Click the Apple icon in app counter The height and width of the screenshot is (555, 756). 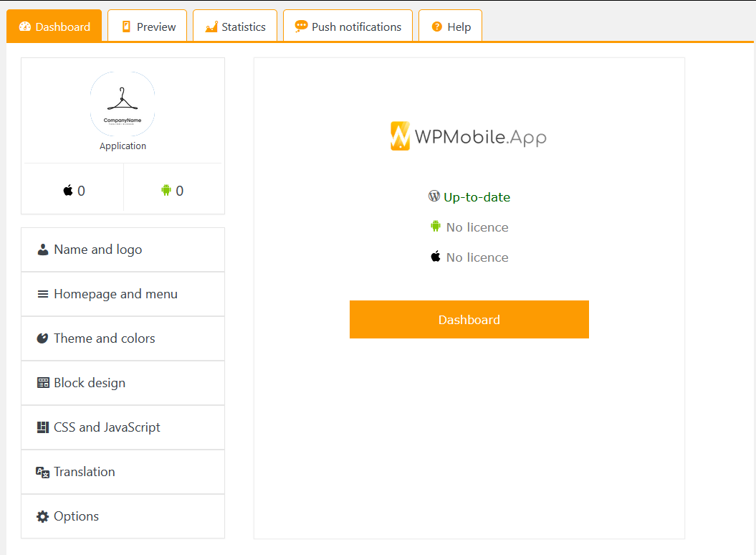(68, 190)
